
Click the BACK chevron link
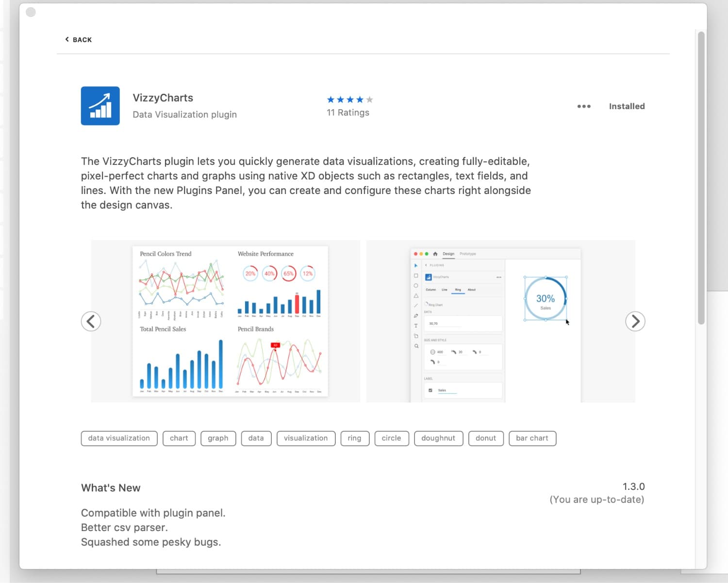coord(79,40)
